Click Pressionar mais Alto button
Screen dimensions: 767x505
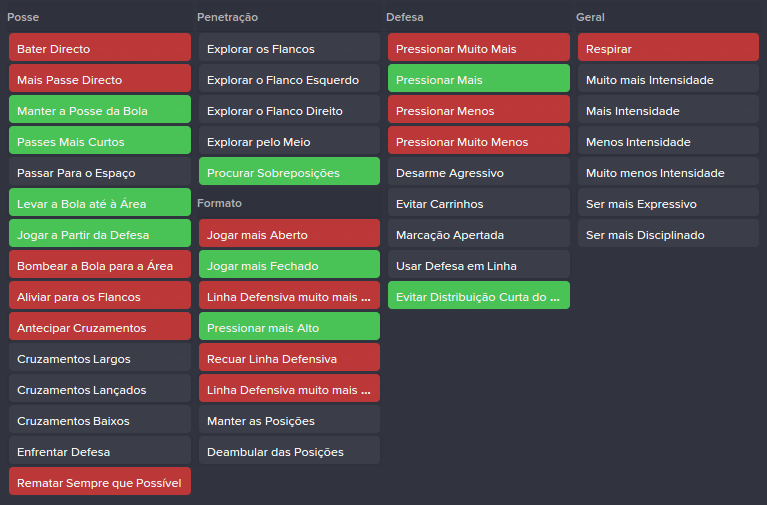[x=290, y=326]
